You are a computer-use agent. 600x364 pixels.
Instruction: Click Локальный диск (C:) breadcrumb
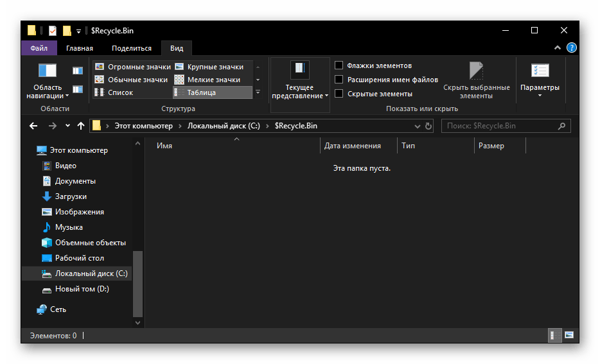[224, 126]
